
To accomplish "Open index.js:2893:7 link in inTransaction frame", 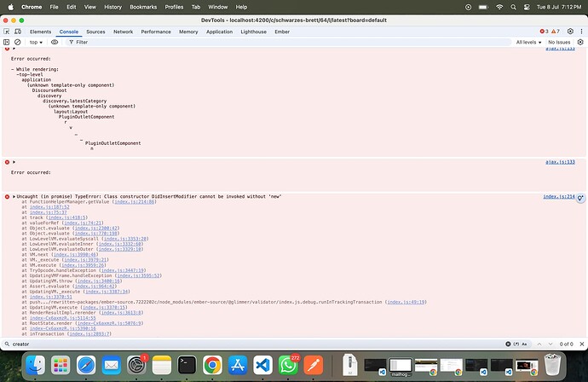I will point(89,334).
